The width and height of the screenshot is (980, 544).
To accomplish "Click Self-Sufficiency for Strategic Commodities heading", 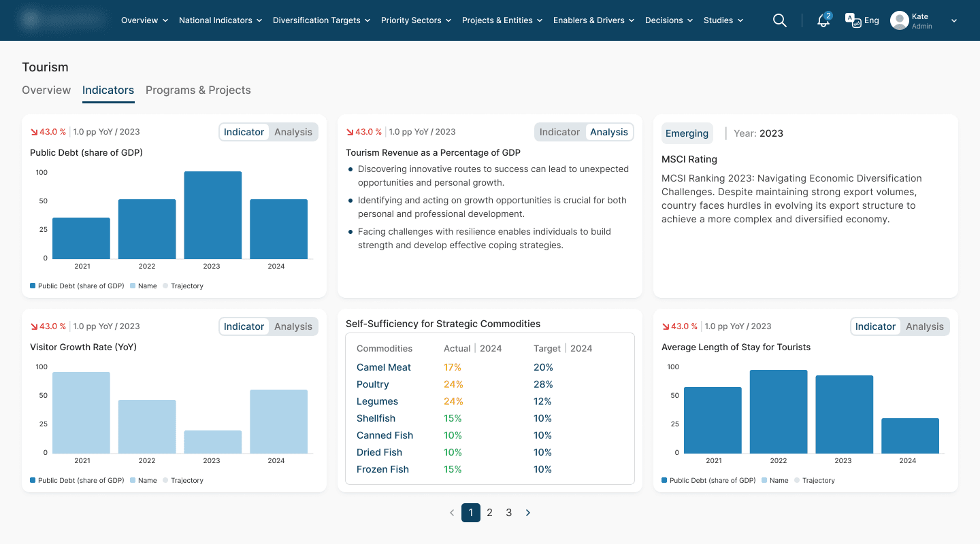I will [x=443, y=324].
